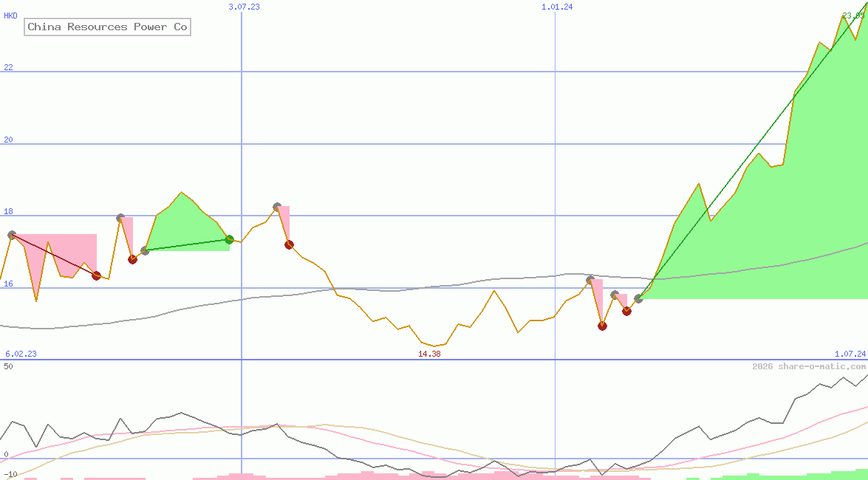Select the green buy marker on the trend line
This screenshot has width=868, height=480.
point(228,239)
